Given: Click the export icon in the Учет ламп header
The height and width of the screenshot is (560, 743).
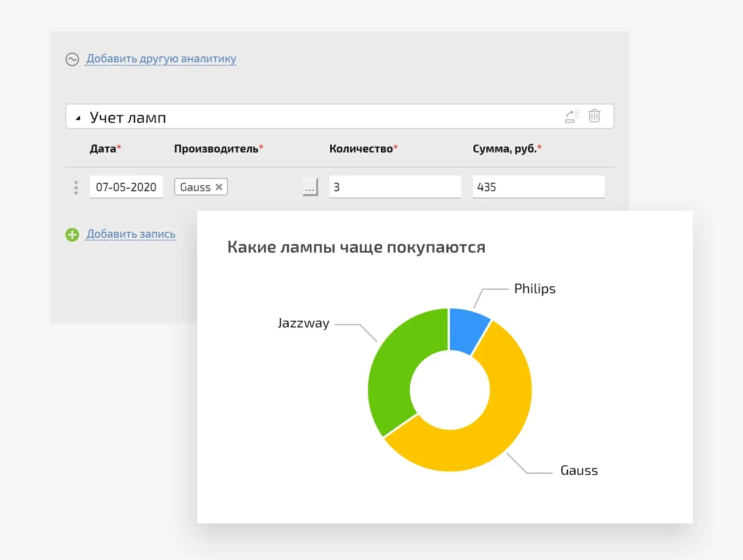Looking at the screenshot, I should [x=572, y=116].
